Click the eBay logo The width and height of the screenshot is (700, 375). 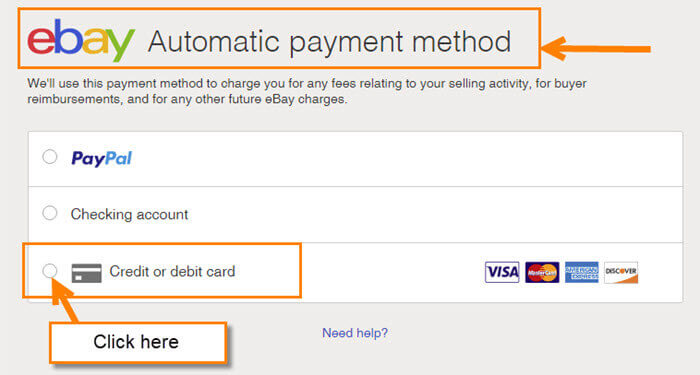point(81,40)
